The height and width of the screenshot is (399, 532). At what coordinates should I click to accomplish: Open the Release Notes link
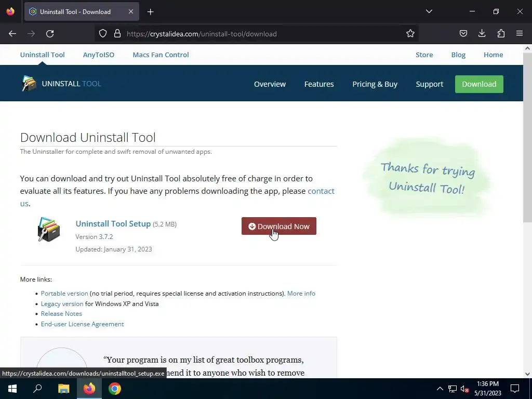pyautogui.click(x=61, y=313)
